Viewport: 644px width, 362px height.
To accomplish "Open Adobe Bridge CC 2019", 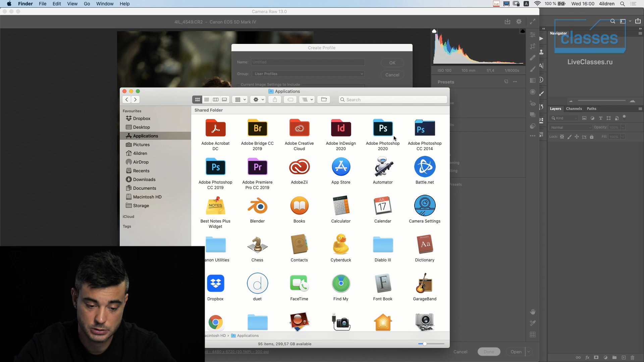I will click(x=257, y=128).
